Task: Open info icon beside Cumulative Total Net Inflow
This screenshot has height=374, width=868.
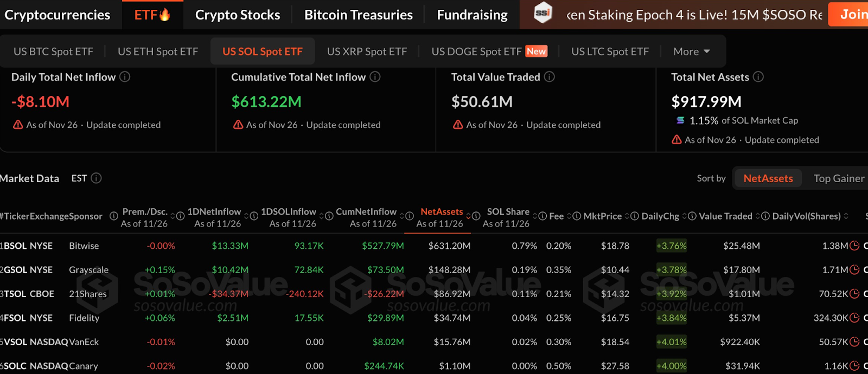Action: point(375,77)
